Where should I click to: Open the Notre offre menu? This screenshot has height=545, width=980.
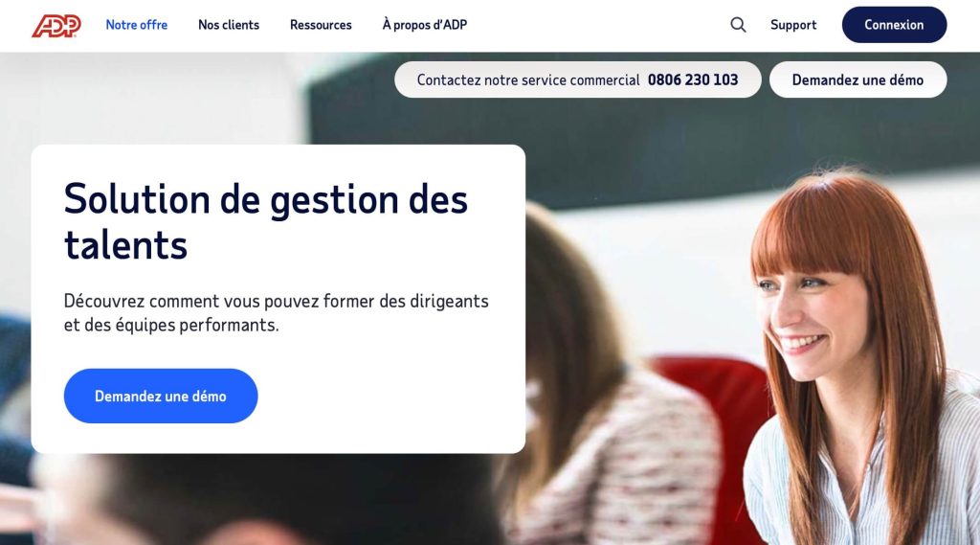[x=136, y=25]
